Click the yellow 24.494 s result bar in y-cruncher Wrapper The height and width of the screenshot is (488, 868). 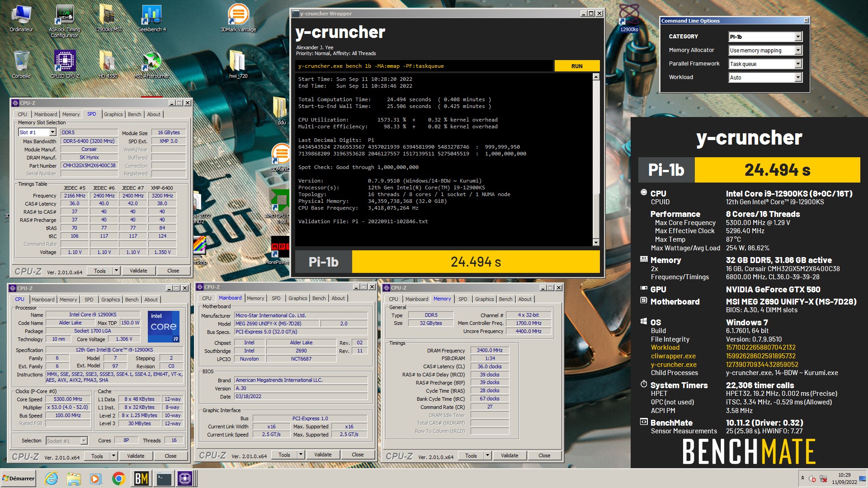(476, 262)
